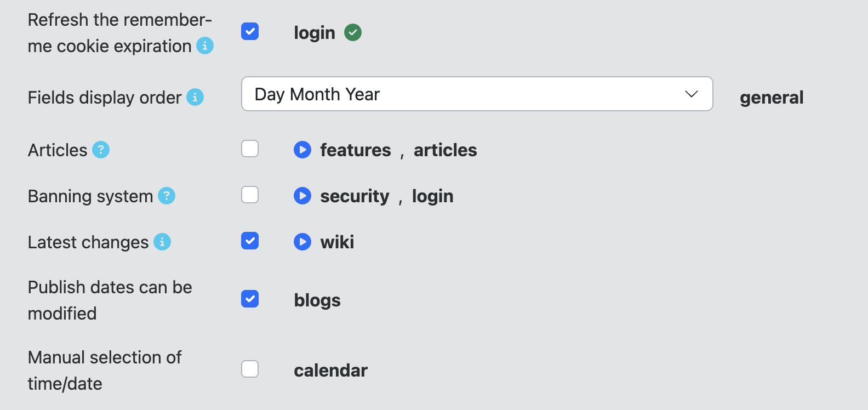Viewport: 868px width, 410px height.
Task: Enable the Articles checkbox
Action: coord(250,149)
